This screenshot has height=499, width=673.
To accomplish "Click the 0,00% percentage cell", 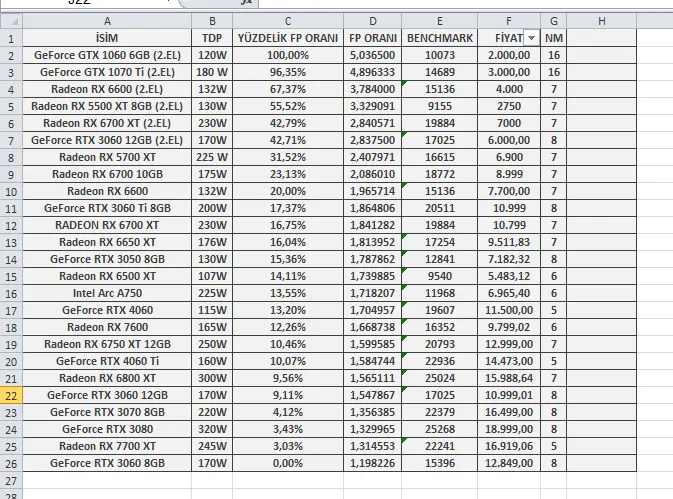I will click(288, 463).
